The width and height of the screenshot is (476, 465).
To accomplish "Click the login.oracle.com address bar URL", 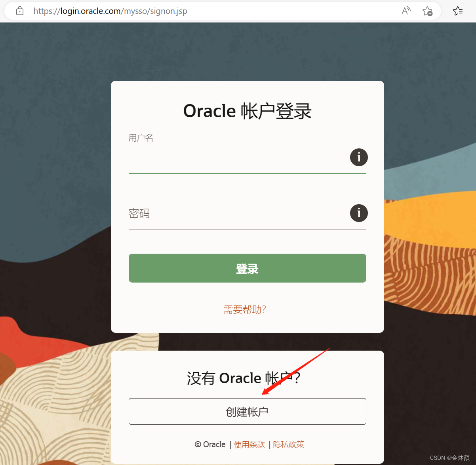I will click(x=110, y=11).
